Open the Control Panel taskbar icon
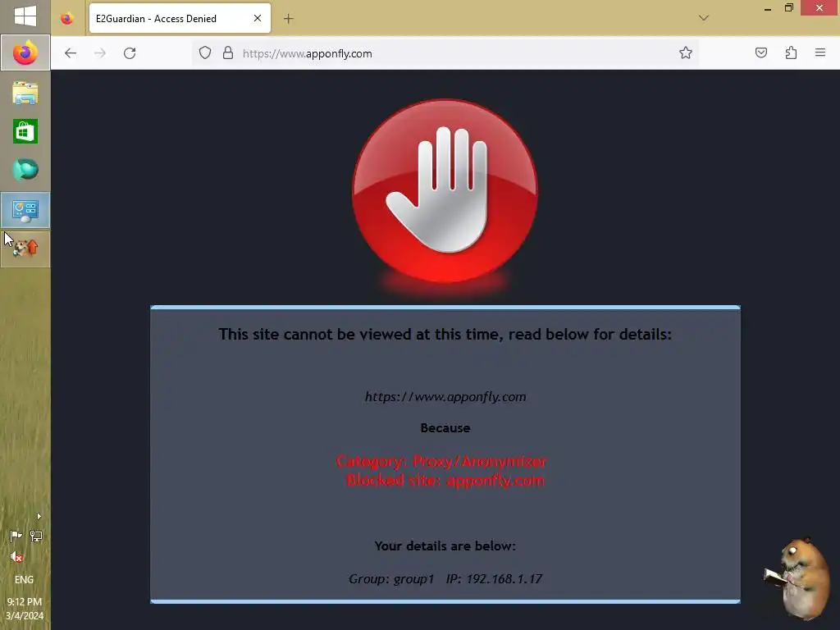 point(25,211)
